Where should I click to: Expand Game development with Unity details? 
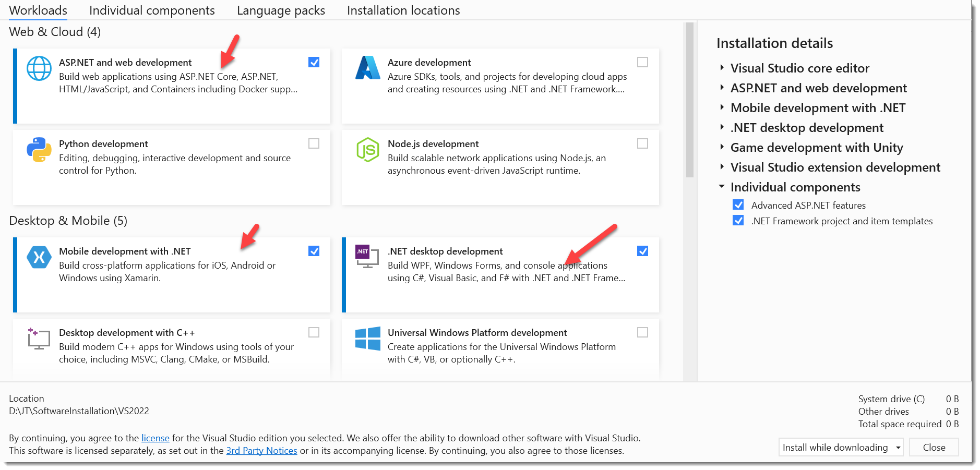[722, 147]
